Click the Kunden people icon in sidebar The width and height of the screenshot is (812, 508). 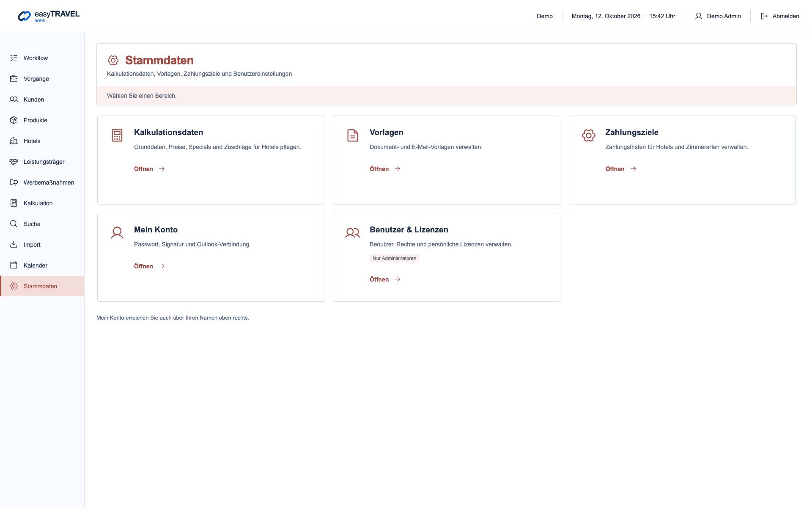[x=14, y=99]
